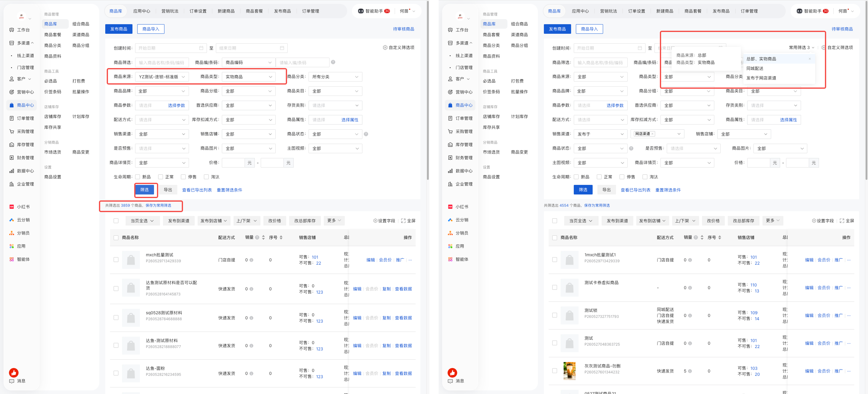This screenshot has height=394, width=868.
Task: Click 全屏 expand icon in left window
Action: click(403, 221)
